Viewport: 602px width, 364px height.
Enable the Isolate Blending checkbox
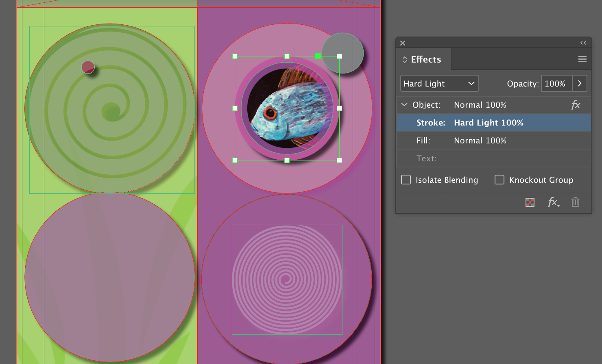click(x=406, y=180)
